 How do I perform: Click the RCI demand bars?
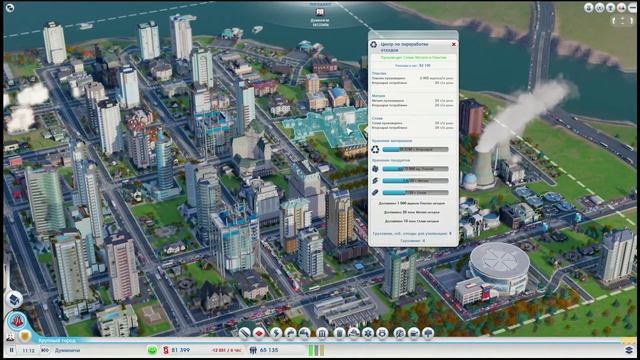point(316,350)
